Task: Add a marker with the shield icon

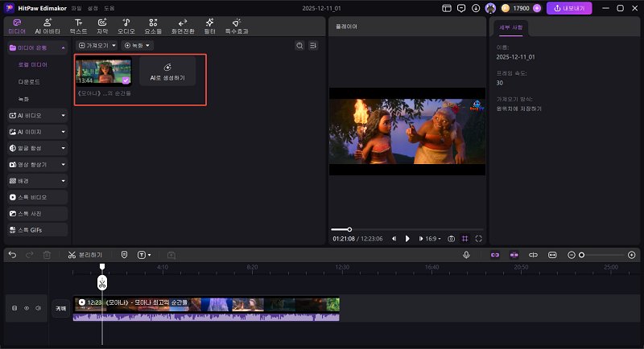Action: [x=124, y=255]
